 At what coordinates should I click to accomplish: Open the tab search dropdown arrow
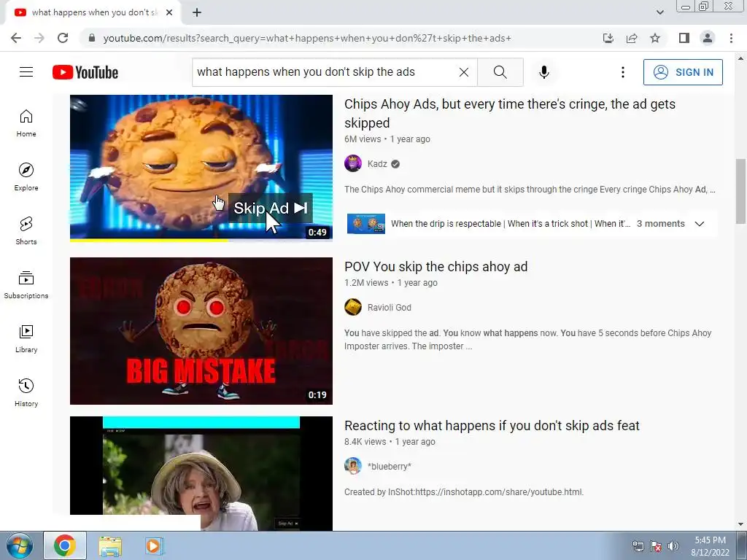click(659, 12)
